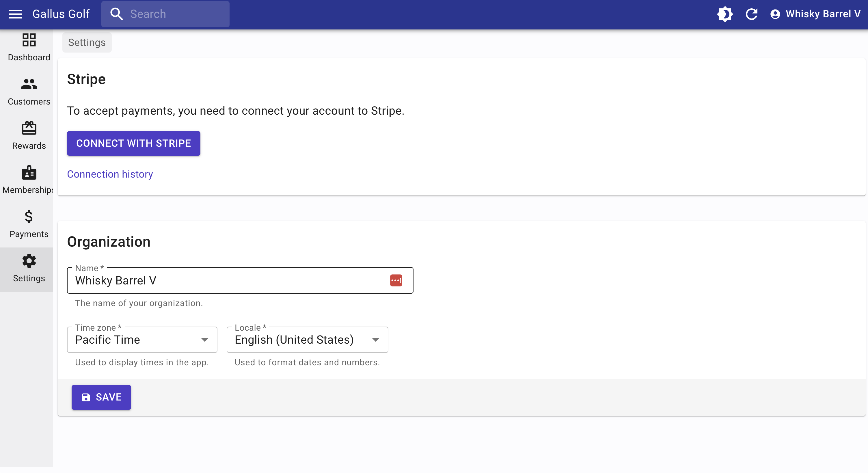Click the Settings gear icon
868x473 pixels.
[x=29, y=261]
